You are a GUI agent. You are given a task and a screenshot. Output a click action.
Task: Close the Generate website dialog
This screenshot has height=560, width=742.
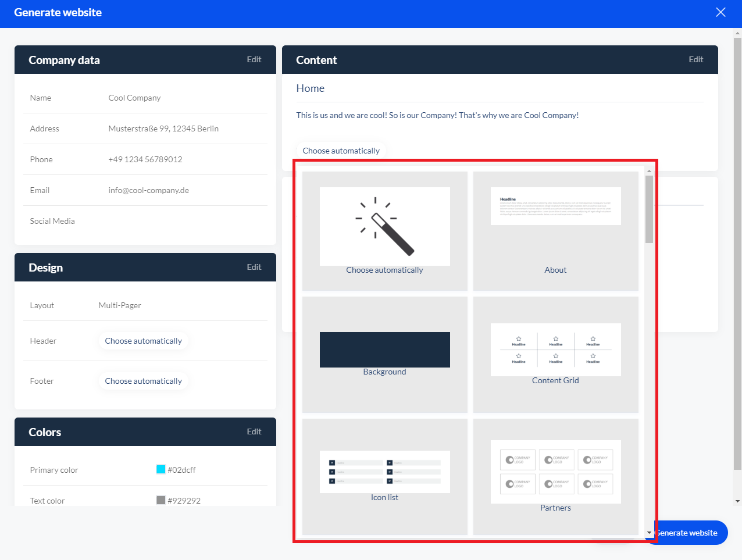pos(720,12)
